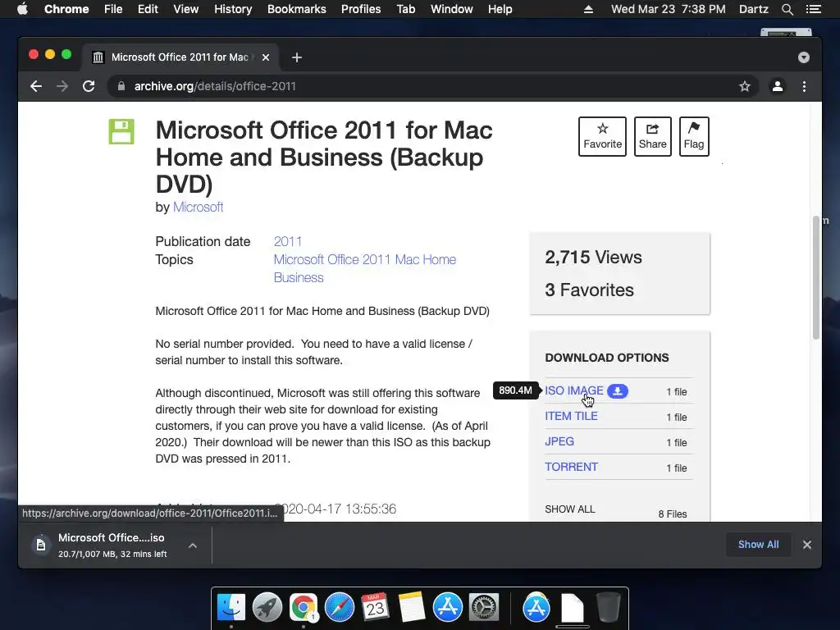
Task: Open the Bookmarks menu
Action: pos(297,9)
